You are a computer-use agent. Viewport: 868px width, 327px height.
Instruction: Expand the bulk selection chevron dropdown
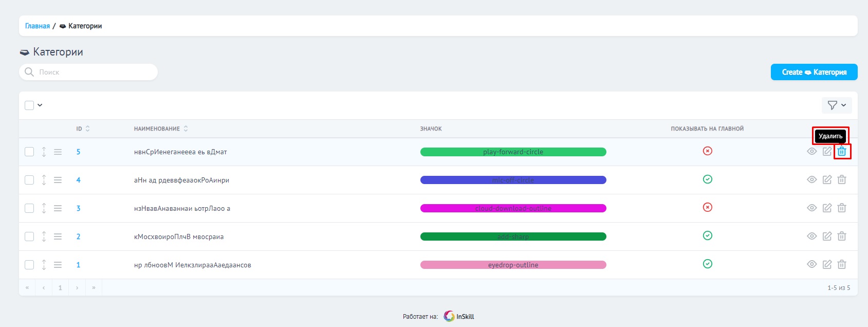click(x=40, y=105)
